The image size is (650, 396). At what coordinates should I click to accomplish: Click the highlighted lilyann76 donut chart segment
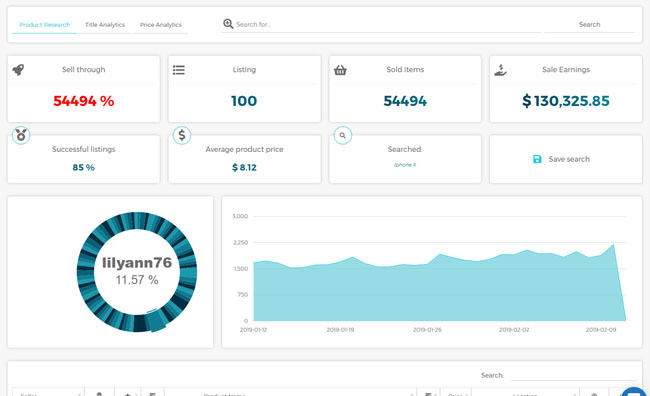coord(156,321)
